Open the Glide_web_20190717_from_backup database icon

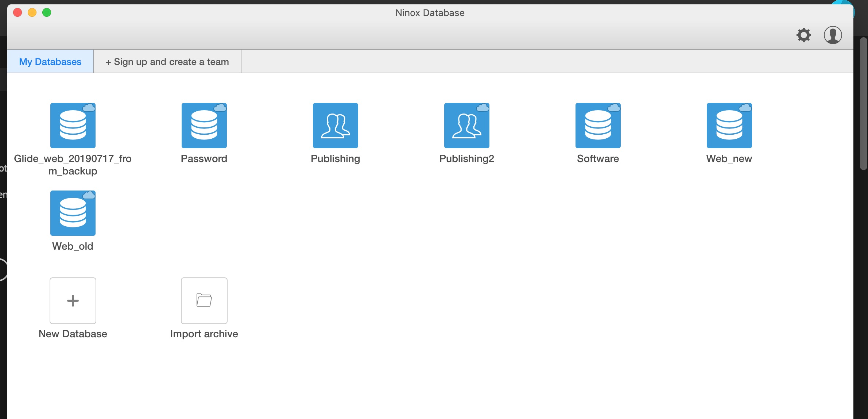point(73,126)
